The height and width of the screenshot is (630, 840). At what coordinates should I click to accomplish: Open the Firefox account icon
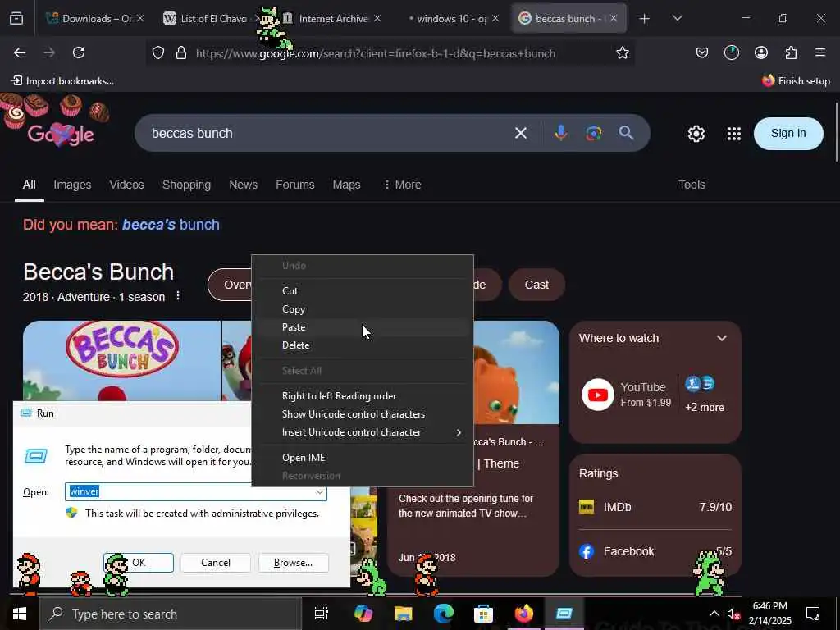(760, 52)
